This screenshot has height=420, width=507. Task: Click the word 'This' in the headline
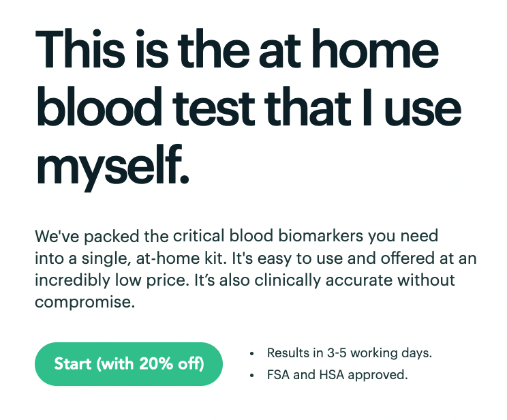80,49
